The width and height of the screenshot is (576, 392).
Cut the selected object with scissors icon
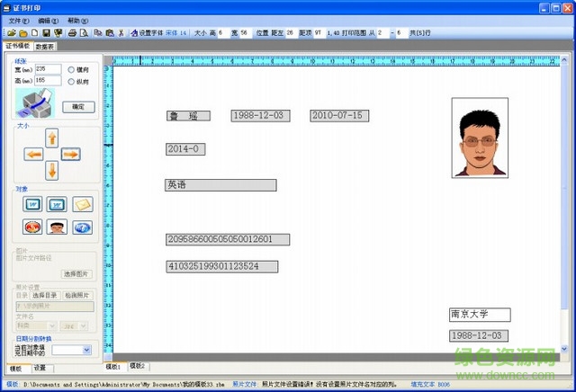pyautogui.click(x=121, y=33)
